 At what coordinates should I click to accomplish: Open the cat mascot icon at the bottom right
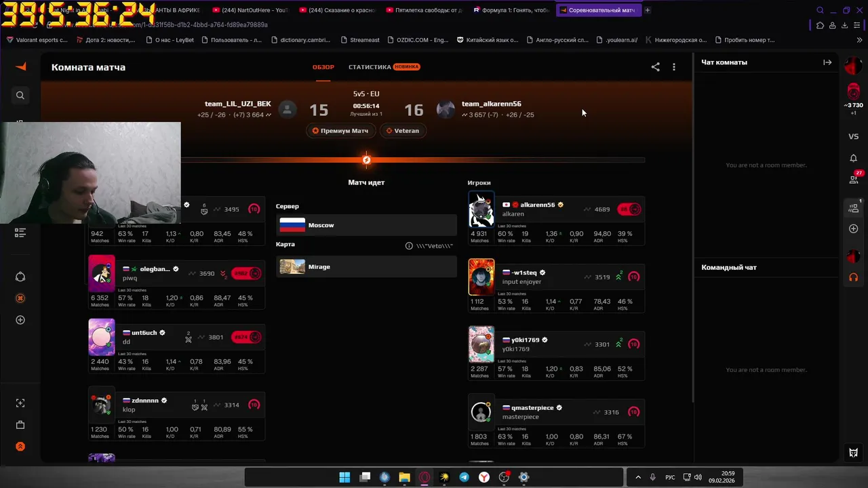853,453
